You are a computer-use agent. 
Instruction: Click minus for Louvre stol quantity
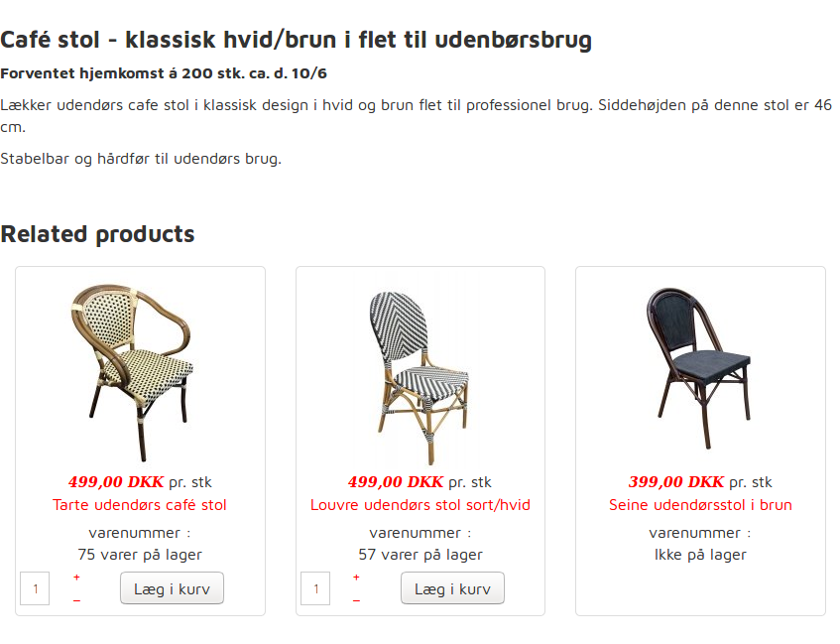[357, 599]
